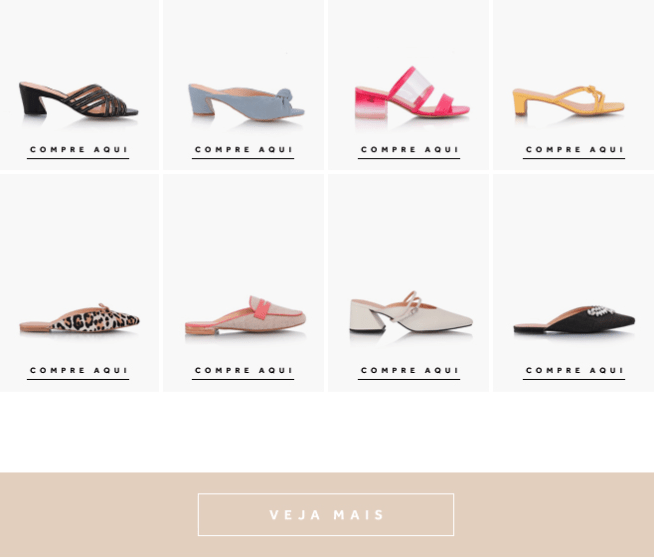Image resolution: width=655 pixels, height=559 pixels.
Task: Open the black strappy heeled mule image
Action: [x=79, y=99]
